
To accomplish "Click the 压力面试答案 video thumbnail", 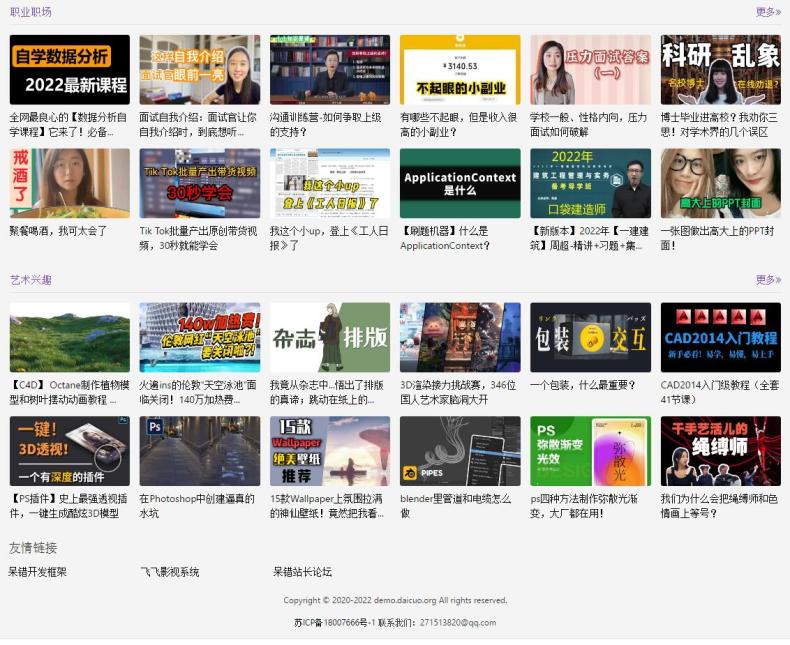I will [x=590, y=70].
